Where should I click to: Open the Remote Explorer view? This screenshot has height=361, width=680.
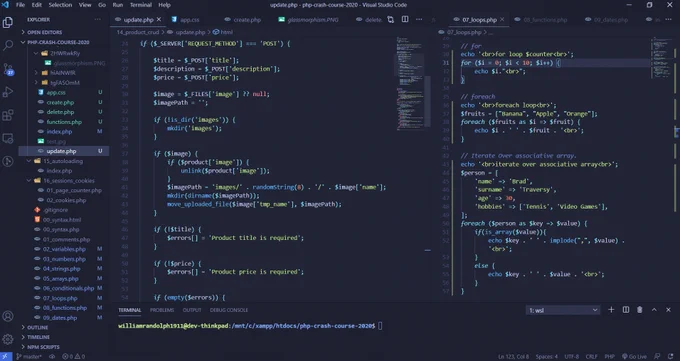(x=8, y=138)
